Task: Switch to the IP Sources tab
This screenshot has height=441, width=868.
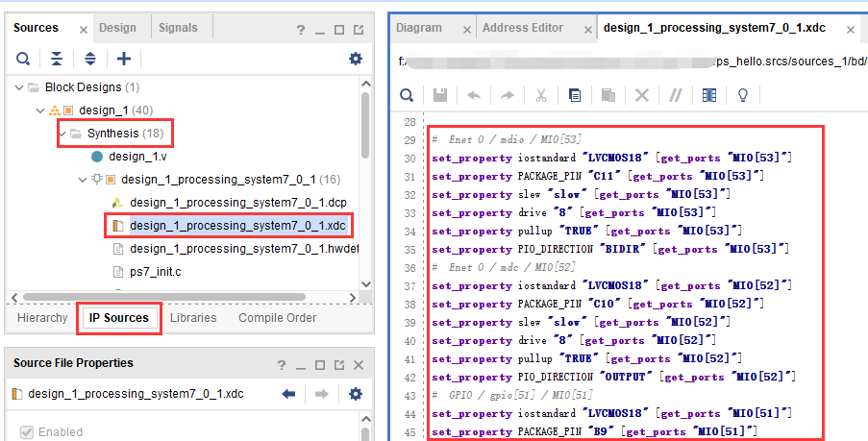Action: click(119, 318)
